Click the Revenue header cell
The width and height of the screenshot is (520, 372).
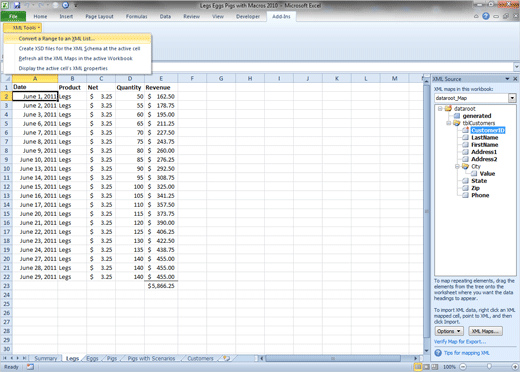(x=161, y=87)
